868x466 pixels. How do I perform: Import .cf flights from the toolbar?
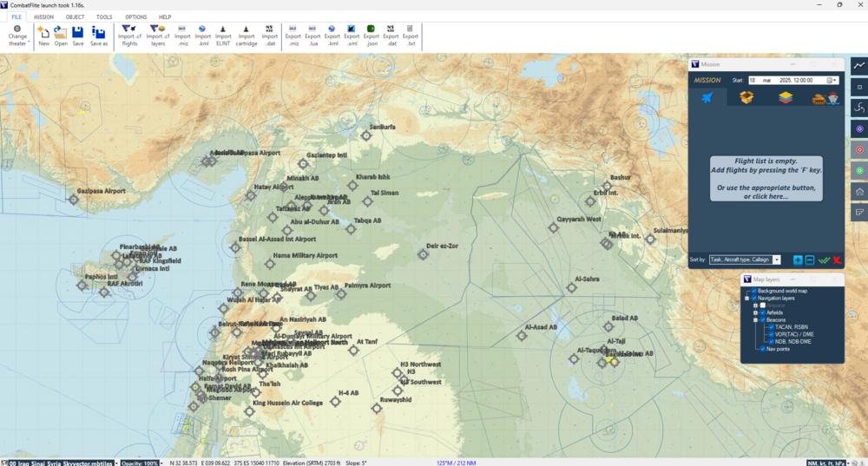coord(129,35)
